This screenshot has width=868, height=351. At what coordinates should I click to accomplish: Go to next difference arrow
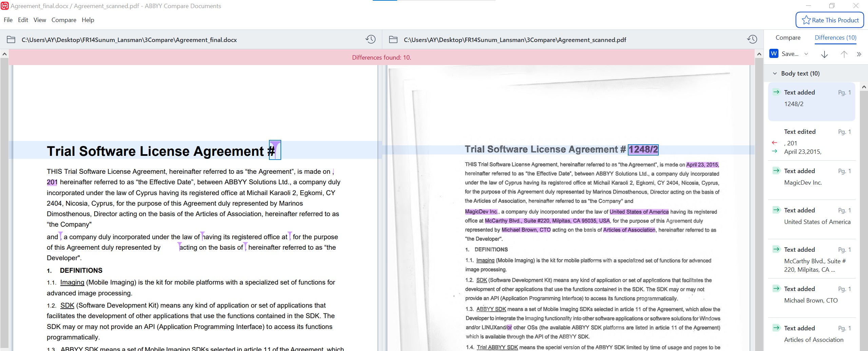(x=824, y=54)
